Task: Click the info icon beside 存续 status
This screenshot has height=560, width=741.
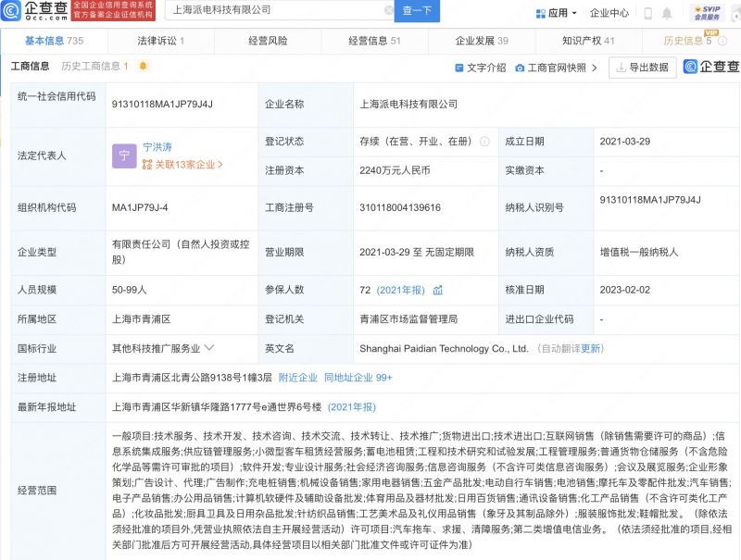Action: pyautogui.click(x=484, y=142)
